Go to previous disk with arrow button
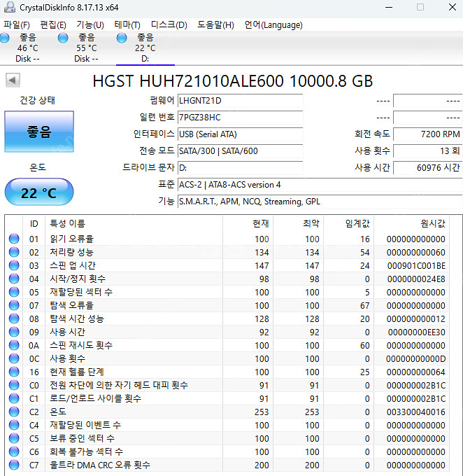Image resolution: width=463 pixels, height=476 pixels. (13, 80)
